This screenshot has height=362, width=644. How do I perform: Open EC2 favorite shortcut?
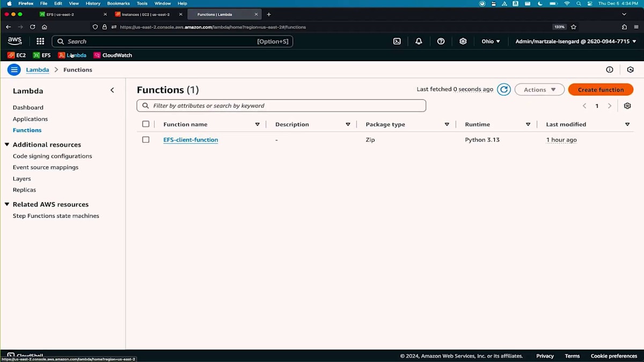pos(17,55)
